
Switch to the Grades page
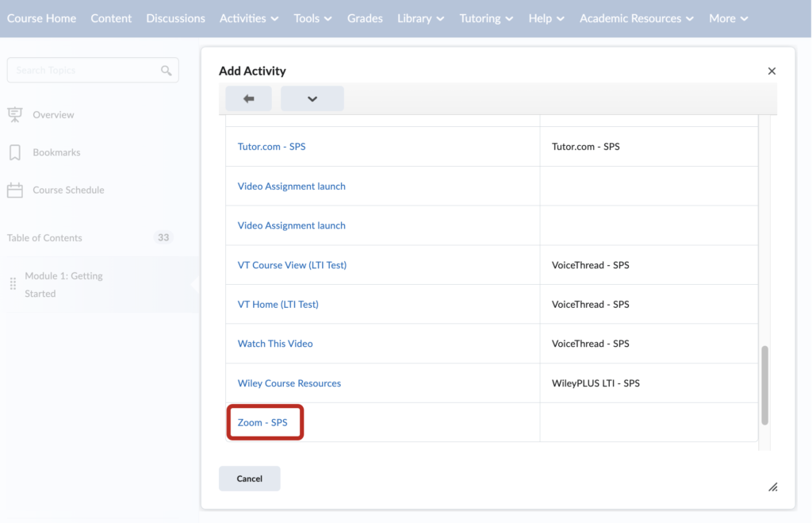[x=365, y=17]
